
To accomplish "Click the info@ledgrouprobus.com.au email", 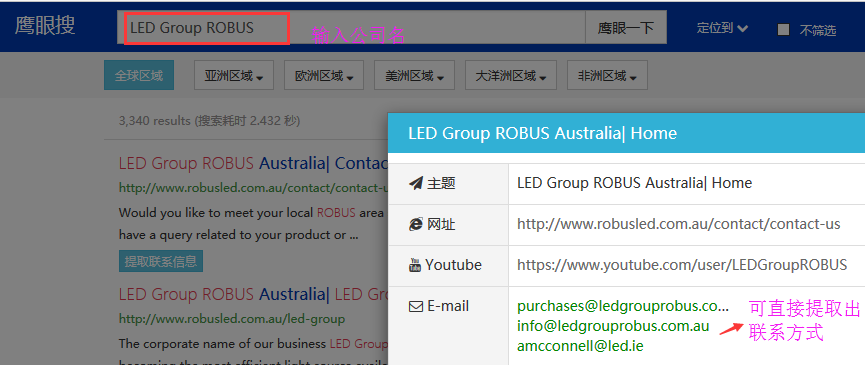I will (613, 326).
